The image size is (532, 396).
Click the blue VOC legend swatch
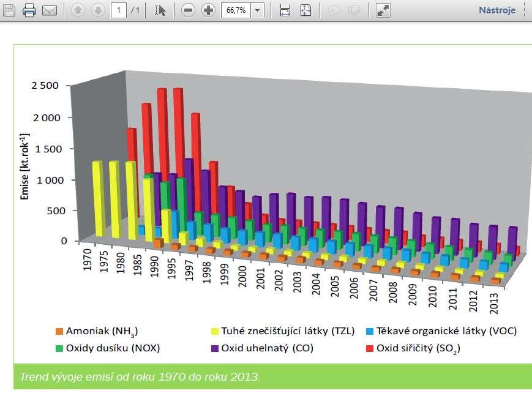(x=370, y=331)
